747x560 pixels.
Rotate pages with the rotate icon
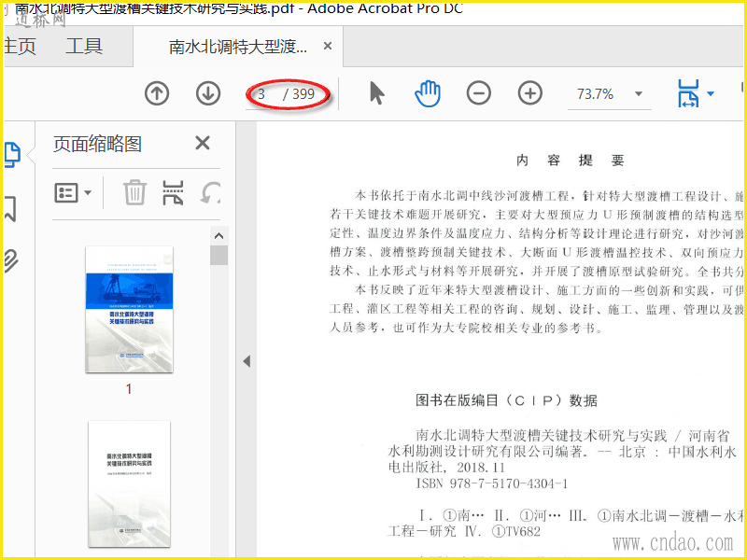coord(210,192)
